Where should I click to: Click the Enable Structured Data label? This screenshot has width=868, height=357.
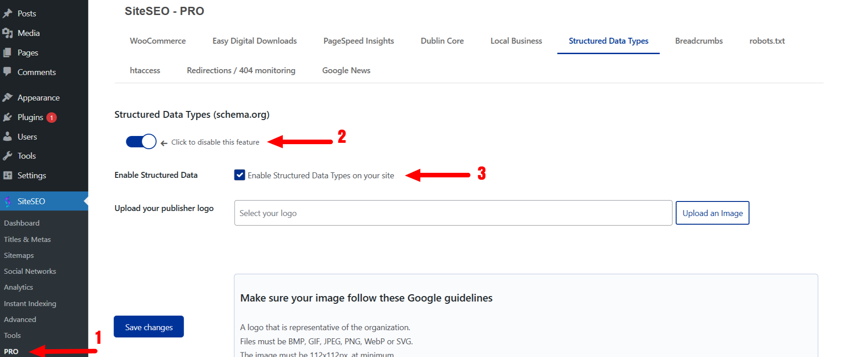(x=156, y=175)
